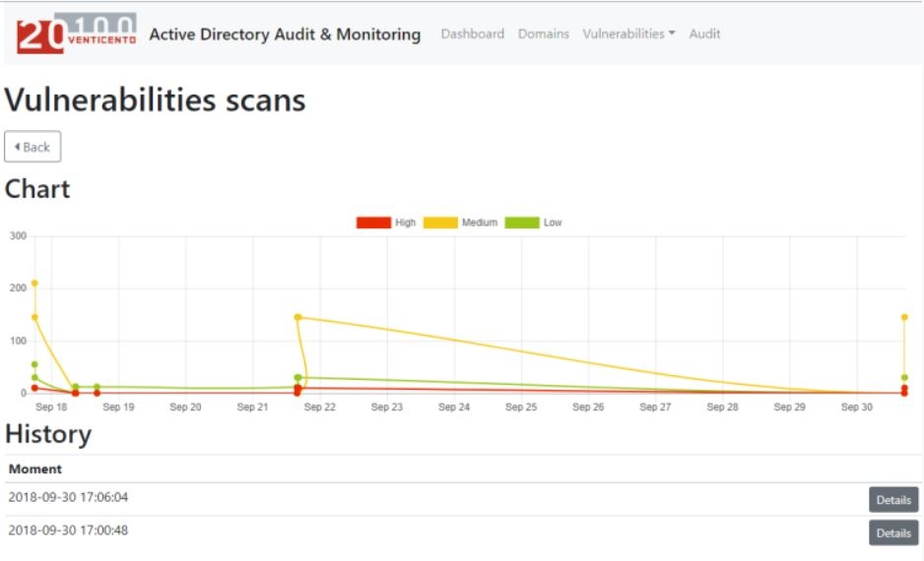Click the 20100 Venticento logo
The image size is (924, 561).
[77, 32]
